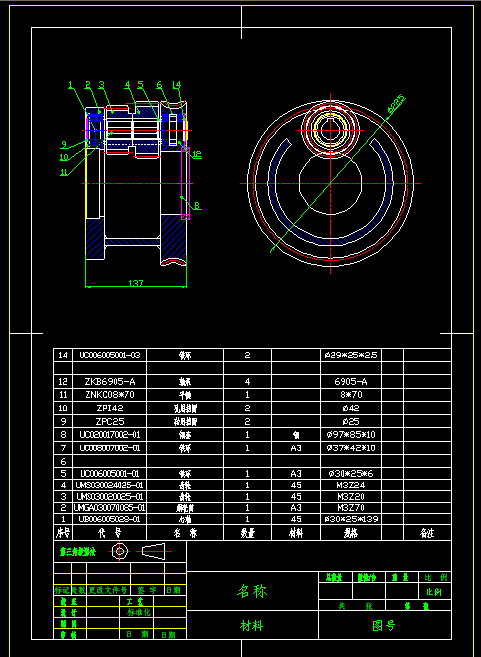The image size is (481, 657).
Task: Click the third-angle projection symbol circle
Action: [x=120, y=551]
